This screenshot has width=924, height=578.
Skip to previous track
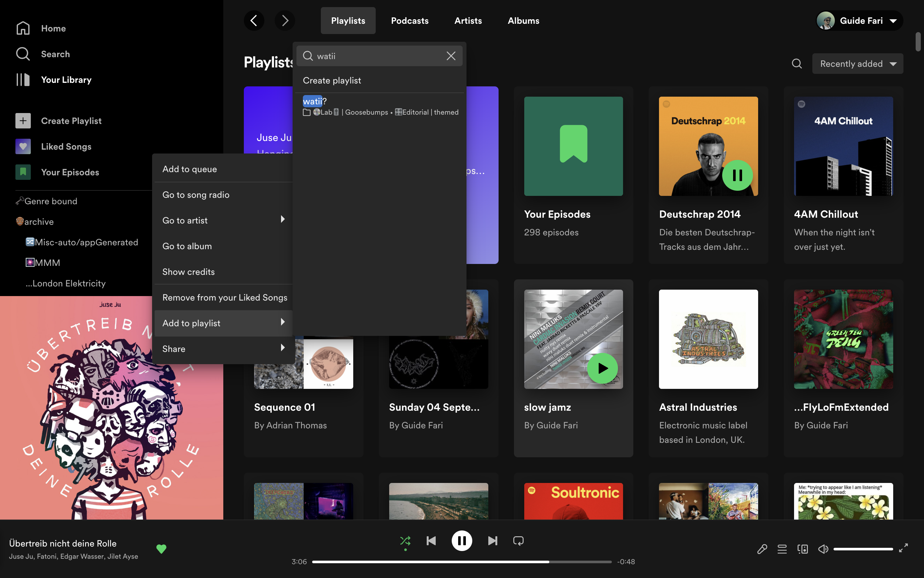pos(431,541)
